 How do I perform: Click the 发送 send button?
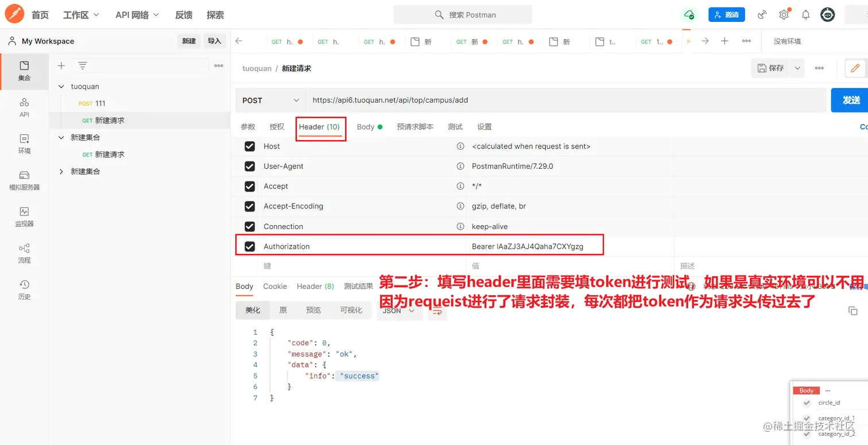850,100
